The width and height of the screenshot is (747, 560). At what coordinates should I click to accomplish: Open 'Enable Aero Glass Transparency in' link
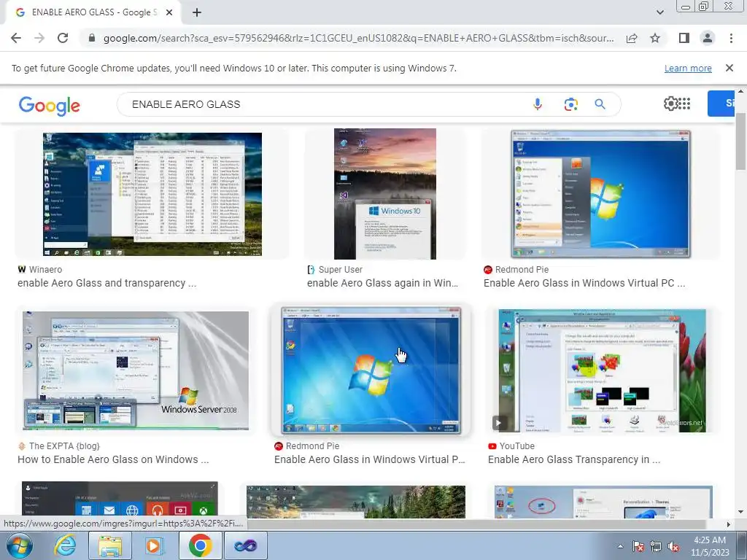(x=573, y=459)
